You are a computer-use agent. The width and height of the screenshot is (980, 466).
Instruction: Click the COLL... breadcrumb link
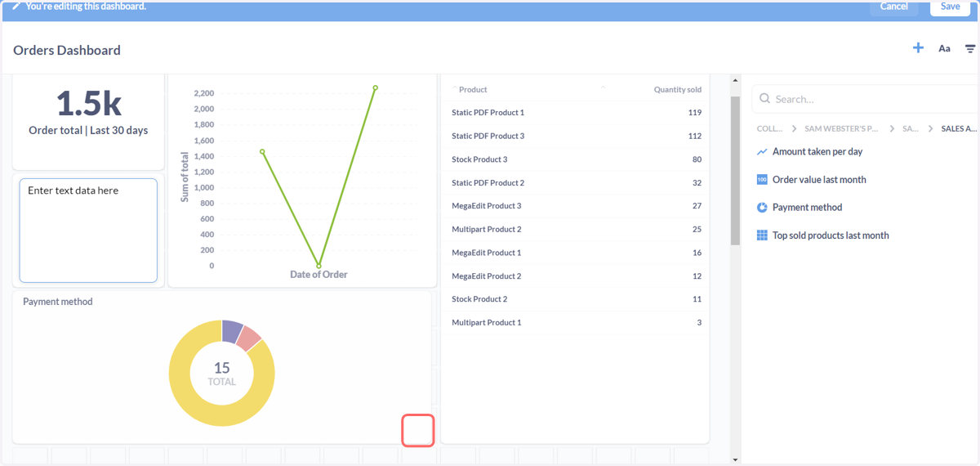tap(769, 129)
